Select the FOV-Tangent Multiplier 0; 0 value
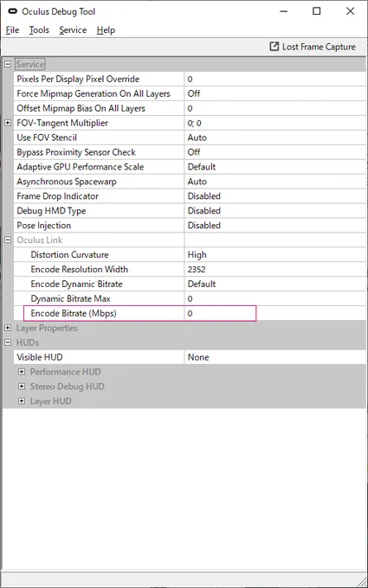The height and width of the screenshot is (588, 368). pos(274,123)
